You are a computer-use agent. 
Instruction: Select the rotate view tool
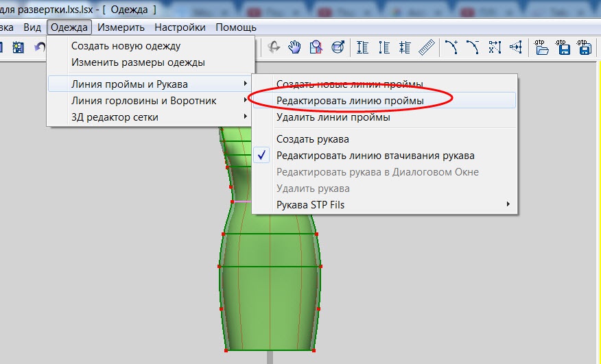(x=274, y=47)
